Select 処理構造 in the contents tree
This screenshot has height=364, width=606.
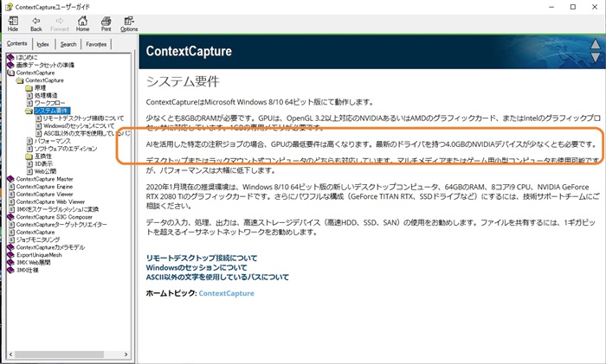46,95
